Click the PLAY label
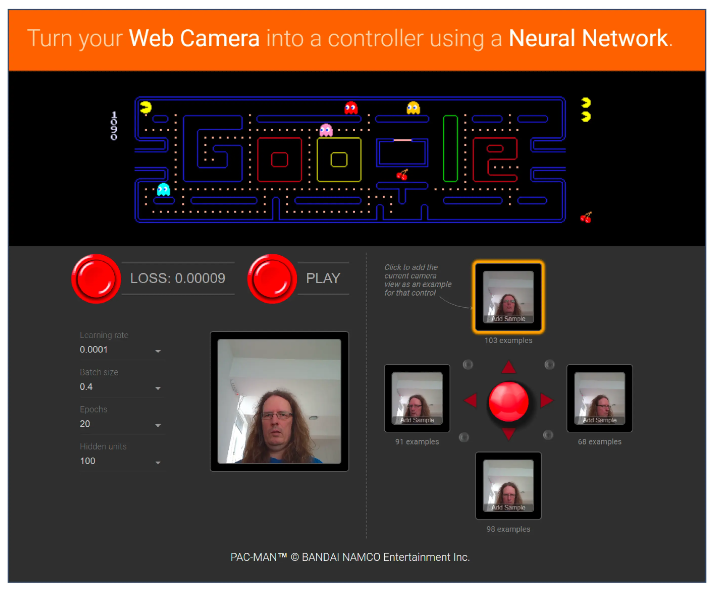 pyautogui.click(x=323, y=278)
